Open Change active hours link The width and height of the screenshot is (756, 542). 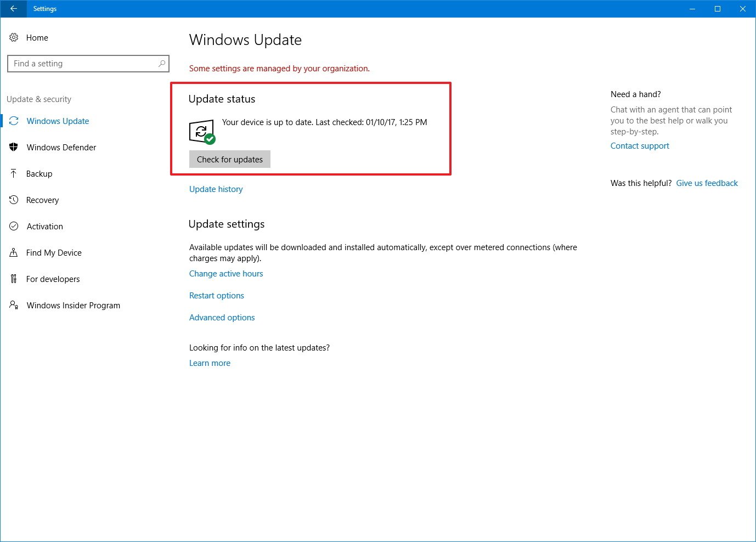(x=226, y=273)
